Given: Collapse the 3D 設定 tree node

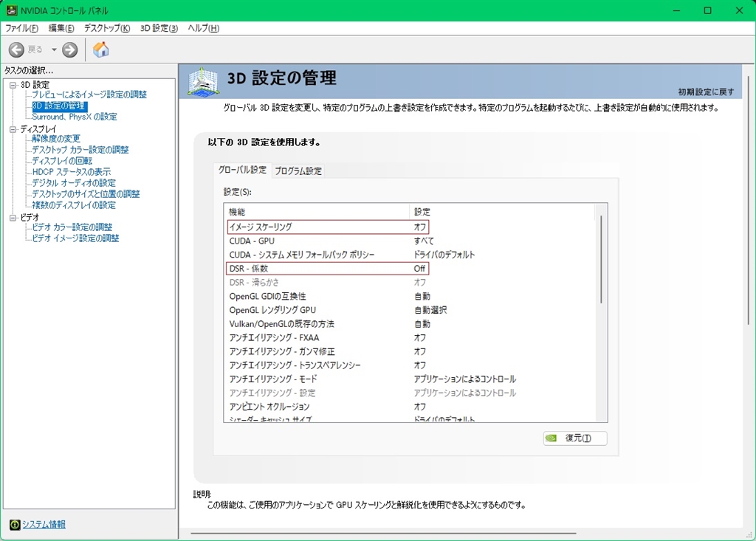Looking at the screenshot, I should coord(13,85).
